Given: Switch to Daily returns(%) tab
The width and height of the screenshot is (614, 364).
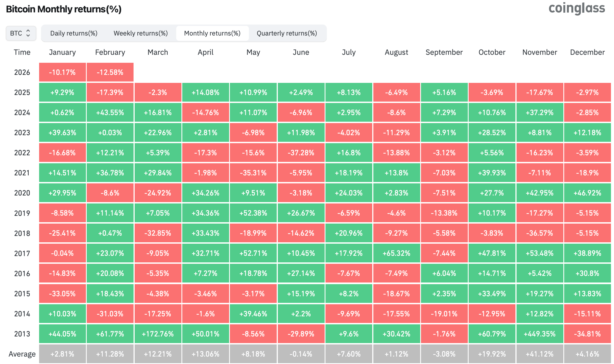Looking at the screenshot, I should [74, 33].
